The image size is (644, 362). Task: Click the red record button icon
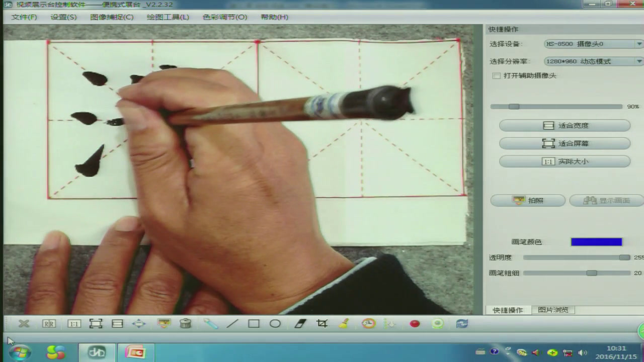[x=415, y=324]
